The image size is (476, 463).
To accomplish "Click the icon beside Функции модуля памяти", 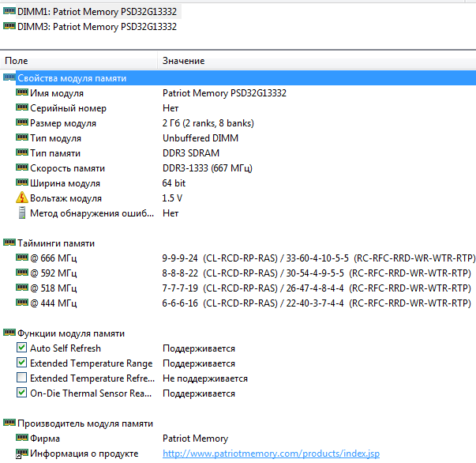I will pos(9,333).
